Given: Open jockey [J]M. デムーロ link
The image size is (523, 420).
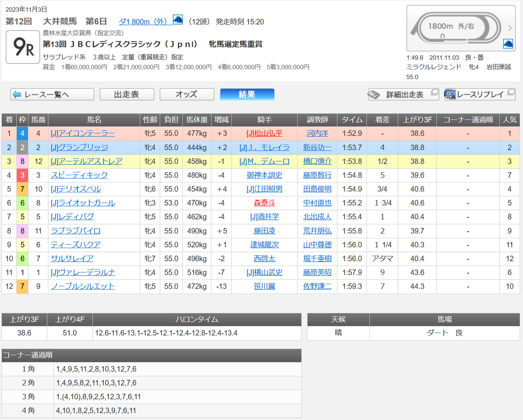Looking at the screenshot, I should point(264,162).
